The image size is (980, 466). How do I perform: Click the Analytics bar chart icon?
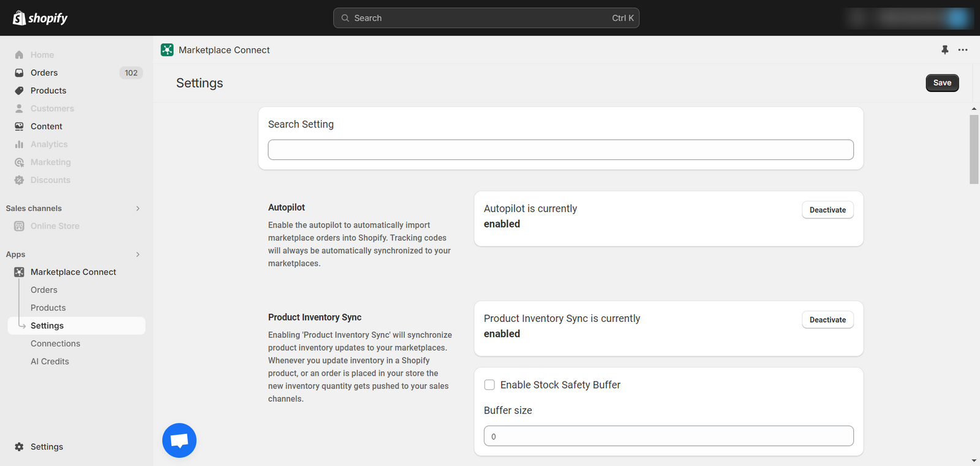(19, 144)
